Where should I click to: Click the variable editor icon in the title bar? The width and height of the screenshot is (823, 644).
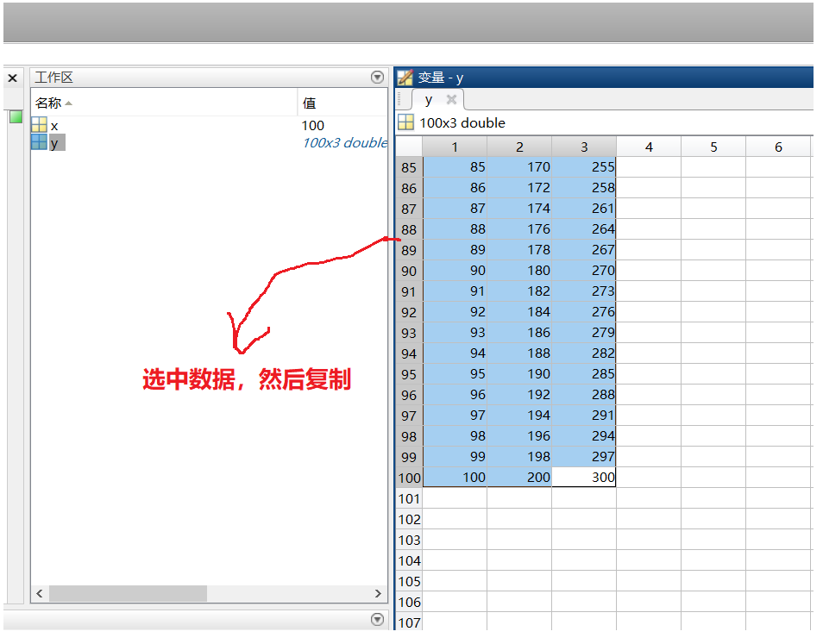405,78
